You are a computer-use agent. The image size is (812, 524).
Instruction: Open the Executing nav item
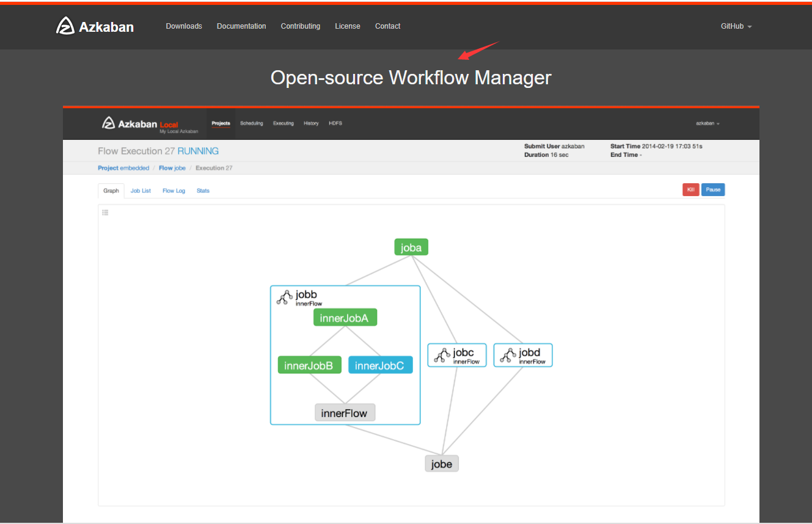pos(283,123)
